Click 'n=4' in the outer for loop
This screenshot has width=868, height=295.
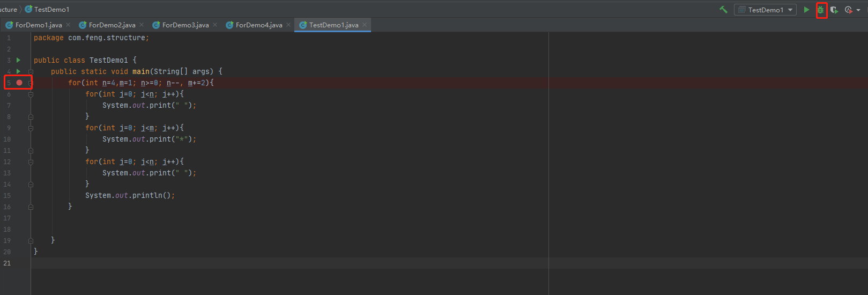click(109, 83)
